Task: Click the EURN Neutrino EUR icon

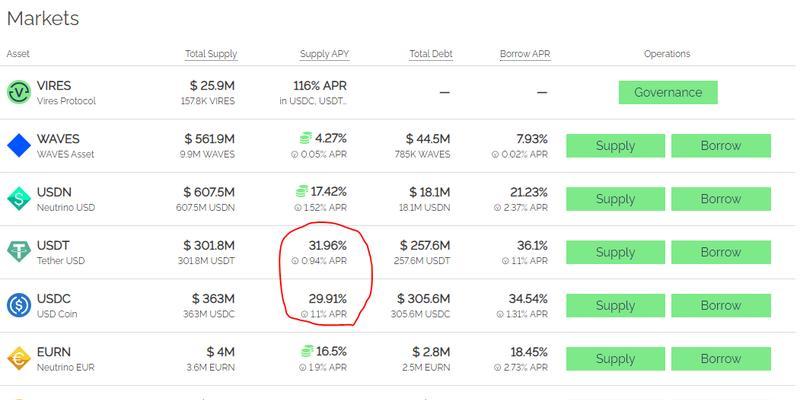Action: click(19, 358)
